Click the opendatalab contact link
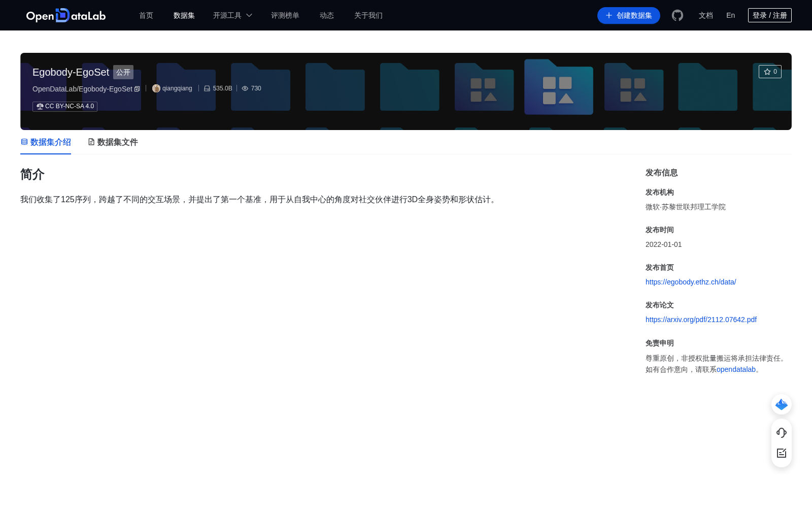The width and height of the screenshot is (812, 508). tap(736, 369)
